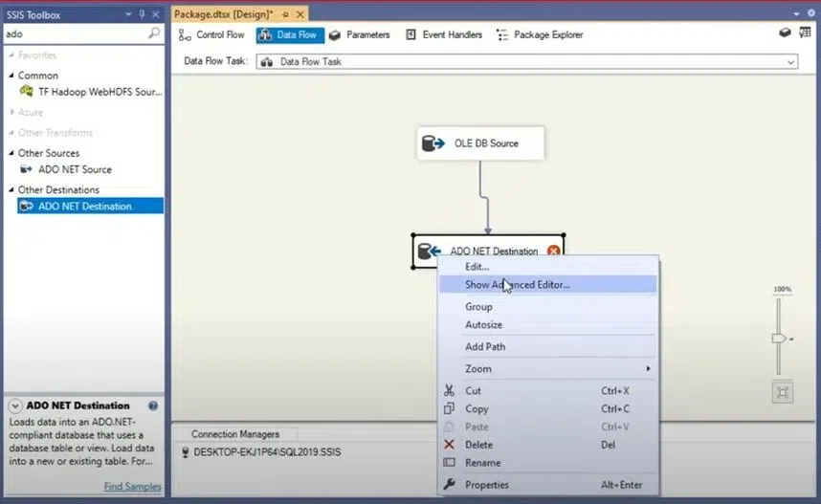Image resolution: width=821 pixels, height=504 pixels.
Task: Click the pin icon on SSIS Toolbox panel
Action: (x=142, y=14)
